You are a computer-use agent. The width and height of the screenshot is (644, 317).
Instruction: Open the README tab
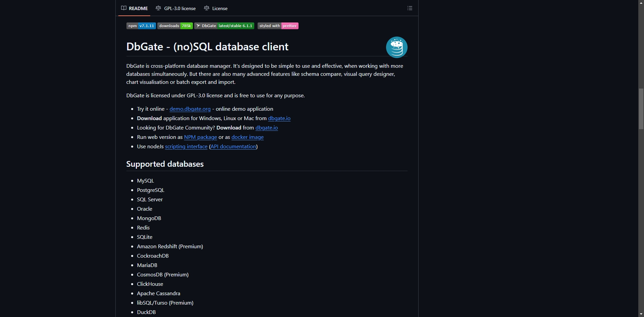(x=134, y=8)
